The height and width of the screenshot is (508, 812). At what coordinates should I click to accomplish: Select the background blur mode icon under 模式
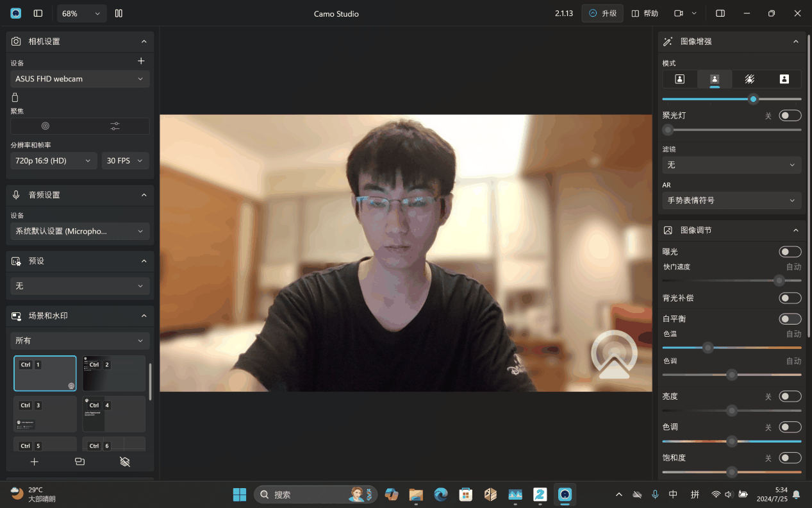point(714,79)
